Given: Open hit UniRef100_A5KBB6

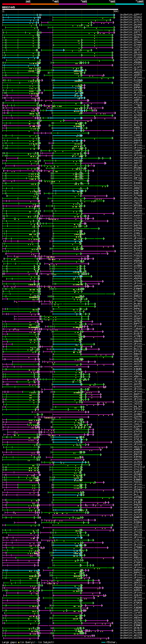Looking at the screenshot, I should (x=131, y=63).
